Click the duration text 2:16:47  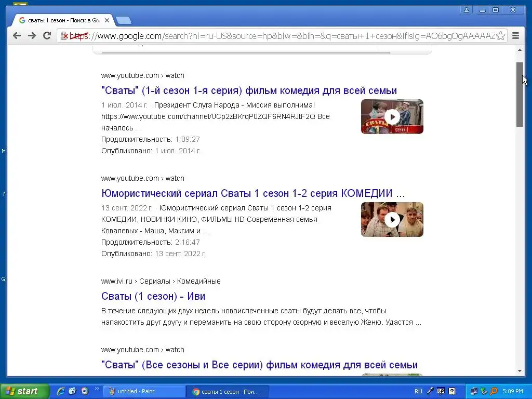(187, 242)
